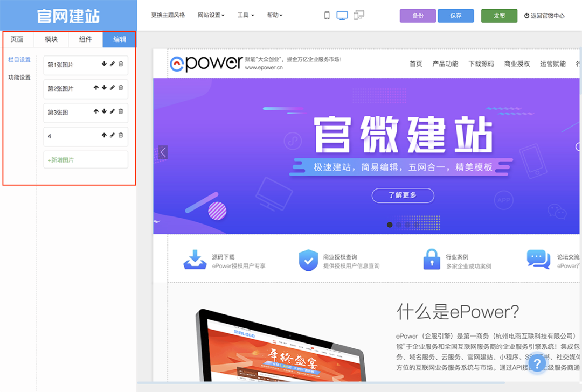Open 首页 in the preview navigation
The image size is (582, 392).
[x=415, y=64]
